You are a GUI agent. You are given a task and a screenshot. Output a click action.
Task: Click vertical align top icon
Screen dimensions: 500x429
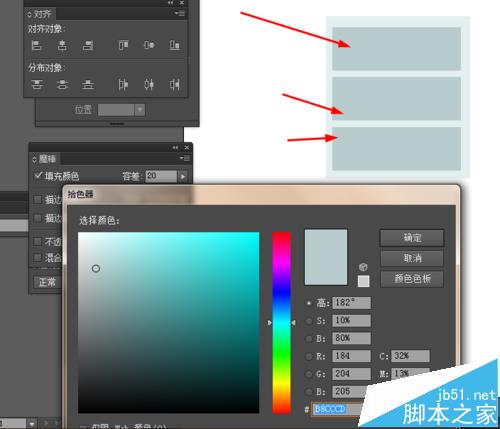click(x=123, y=45)
